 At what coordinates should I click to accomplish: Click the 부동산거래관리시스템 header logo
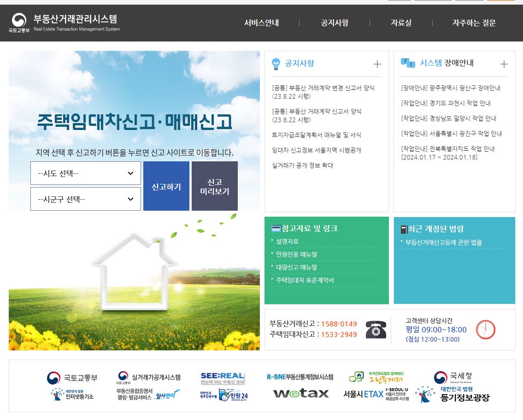(67, 23)
